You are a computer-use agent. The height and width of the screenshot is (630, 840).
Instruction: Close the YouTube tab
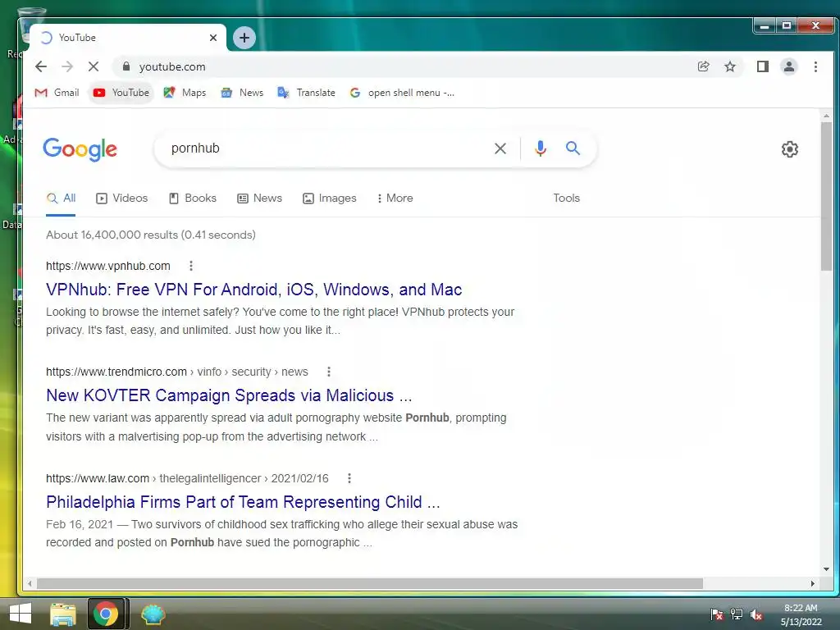click(213, 38)
